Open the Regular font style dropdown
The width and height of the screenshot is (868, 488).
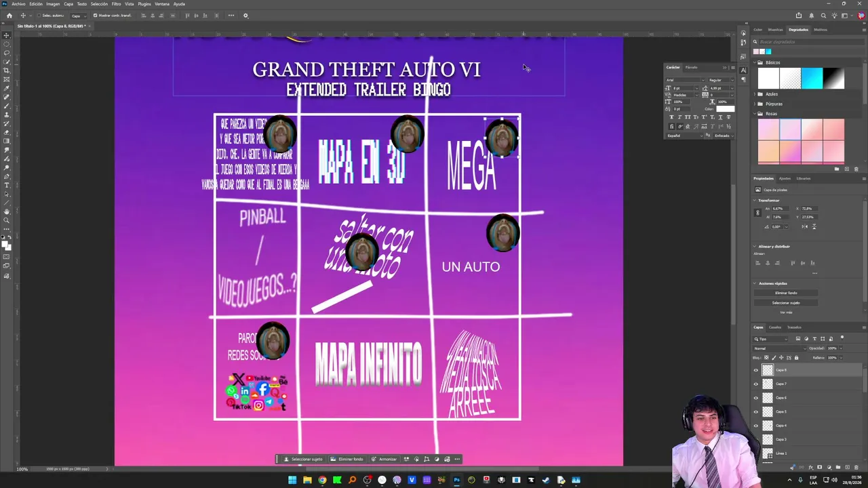[720, 80]
